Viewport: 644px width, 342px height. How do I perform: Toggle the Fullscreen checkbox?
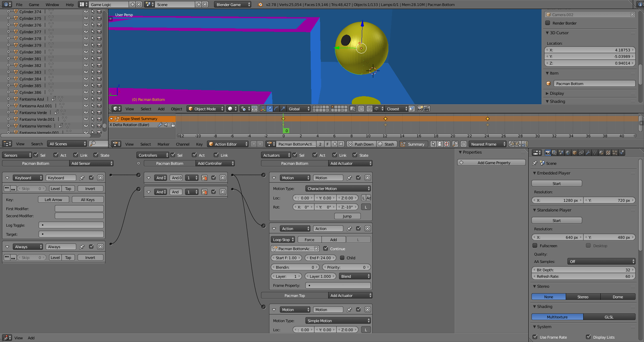coord(535,245)
